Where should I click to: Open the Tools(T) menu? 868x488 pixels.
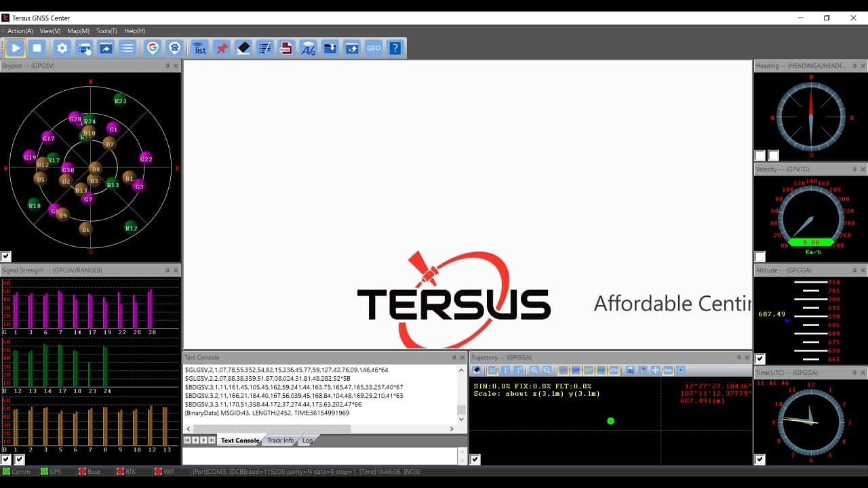pyautogui.click(x=106, y=31)
